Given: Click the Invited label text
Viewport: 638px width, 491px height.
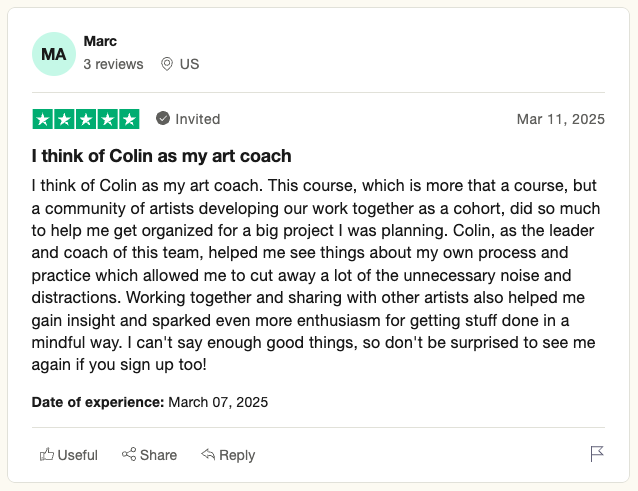Looking at the screenshot, I should click(197, 119).
